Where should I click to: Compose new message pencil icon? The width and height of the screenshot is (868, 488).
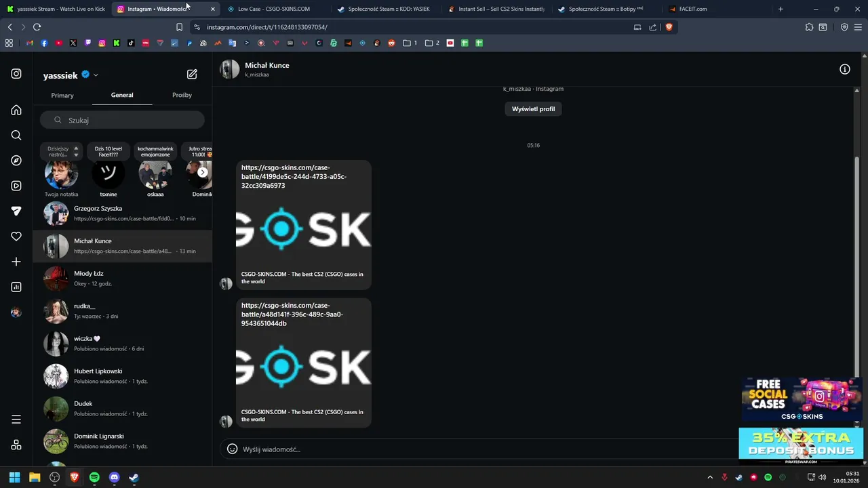[x=192, y=74]
